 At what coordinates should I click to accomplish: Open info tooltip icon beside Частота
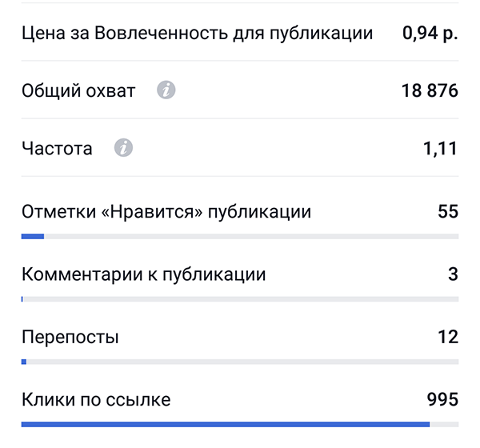(123, 148)
